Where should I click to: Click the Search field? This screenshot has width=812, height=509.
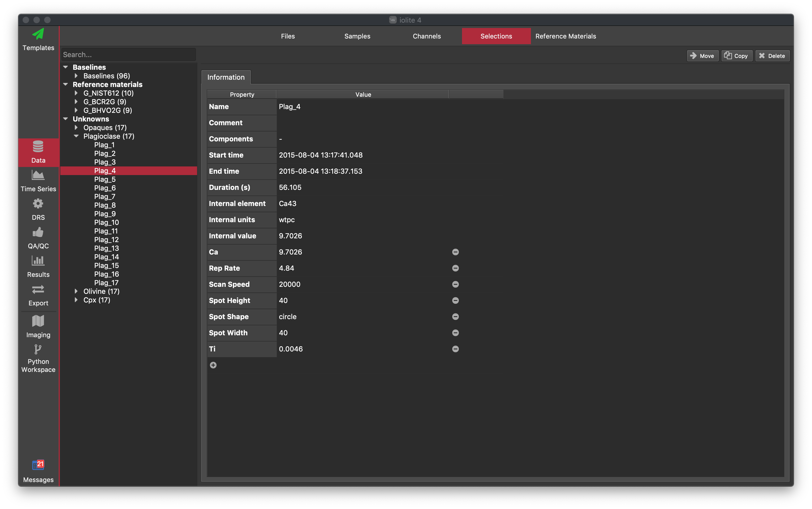click(x=128, y=54)
